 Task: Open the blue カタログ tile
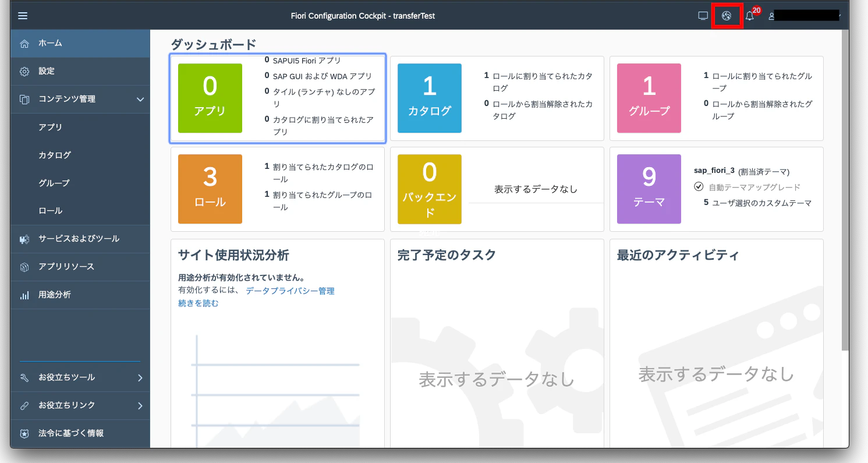(430, 98)
